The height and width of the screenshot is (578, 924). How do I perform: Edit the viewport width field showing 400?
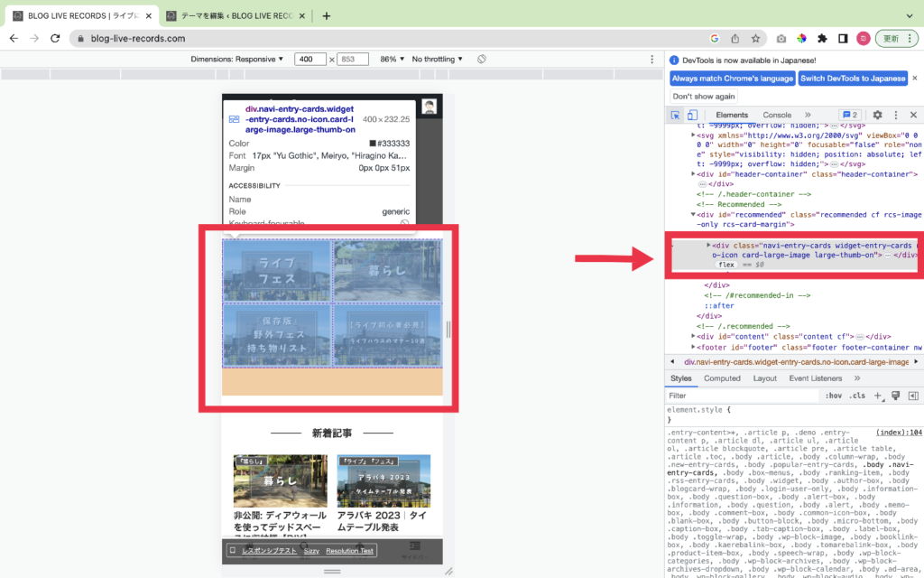coord(310,59)
